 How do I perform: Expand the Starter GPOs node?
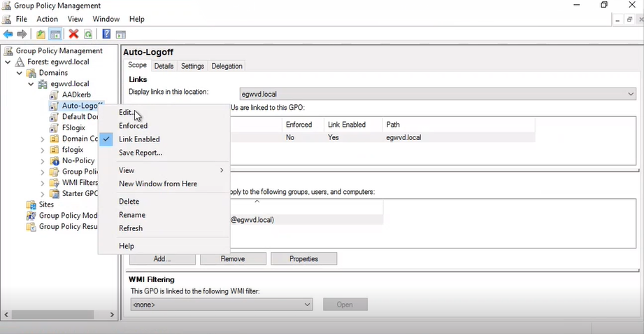[x=42, y=194]
